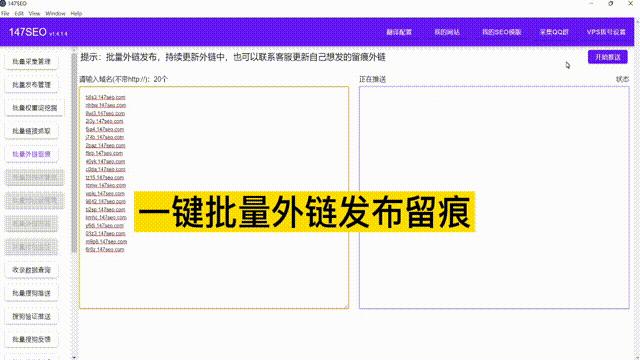Open the View menu
640x360 pixels.
point(34,13)
